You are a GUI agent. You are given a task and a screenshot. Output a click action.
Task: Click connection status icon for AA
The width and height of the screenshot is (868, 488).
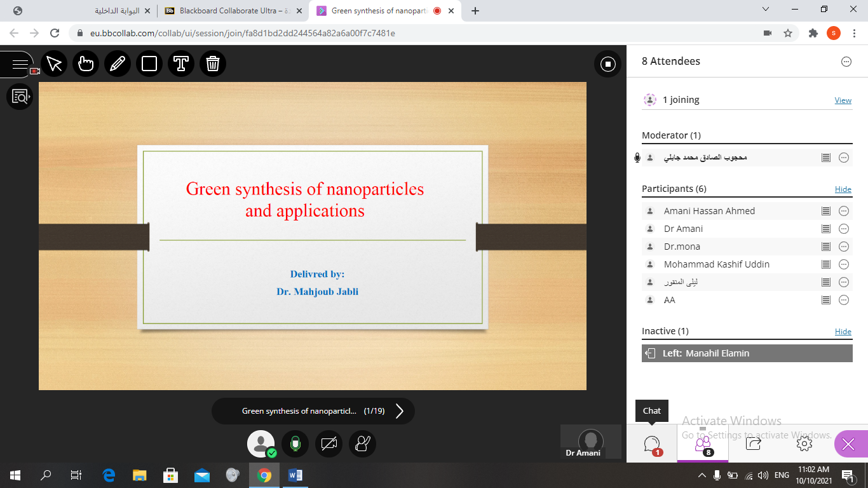click(826, 300)
